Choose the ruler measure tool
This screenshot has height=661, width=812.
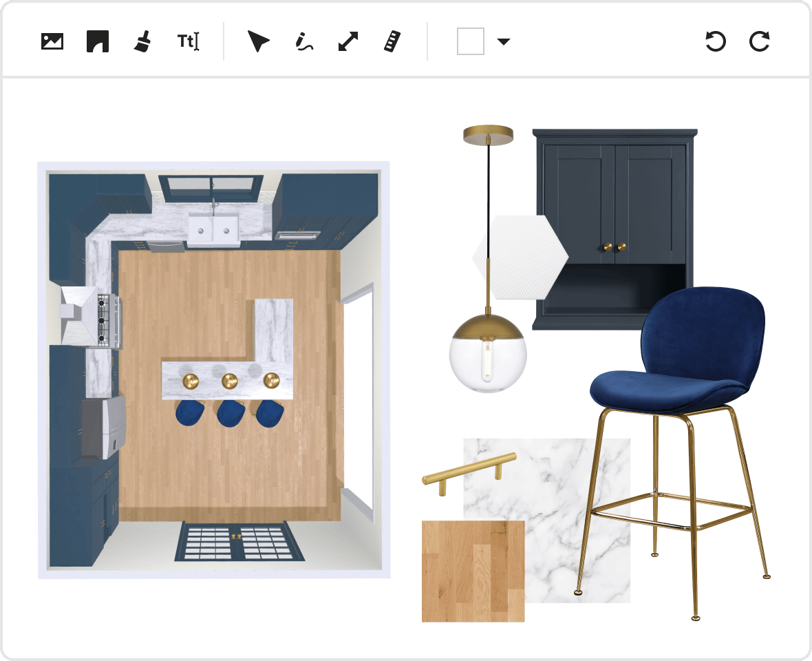[x=392, y=41]
